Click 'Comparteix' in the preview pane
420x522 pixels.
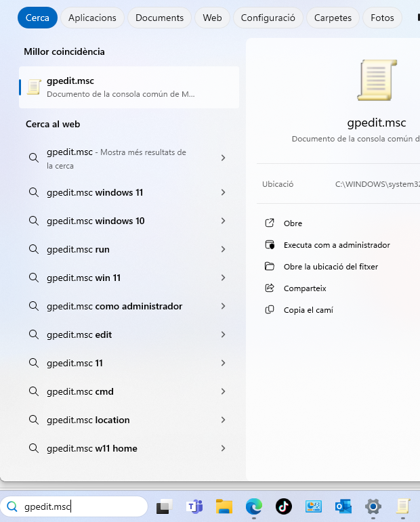pos(305,288)
